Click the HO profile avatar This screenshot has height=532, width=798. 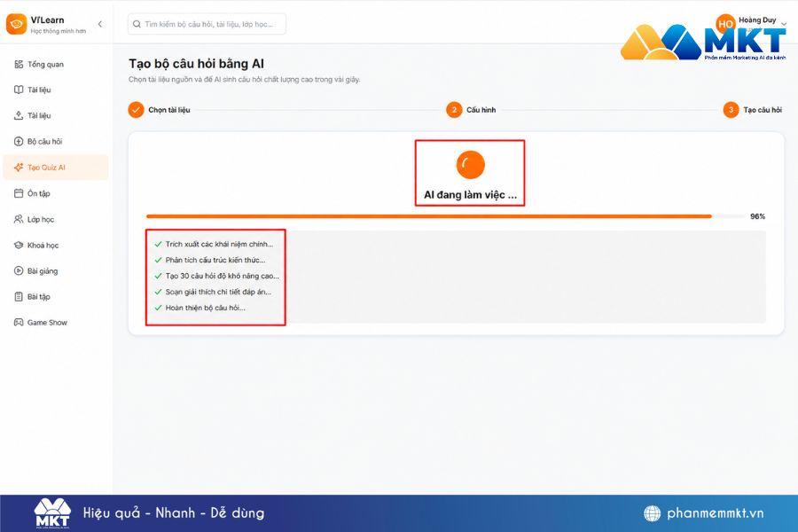725,23
